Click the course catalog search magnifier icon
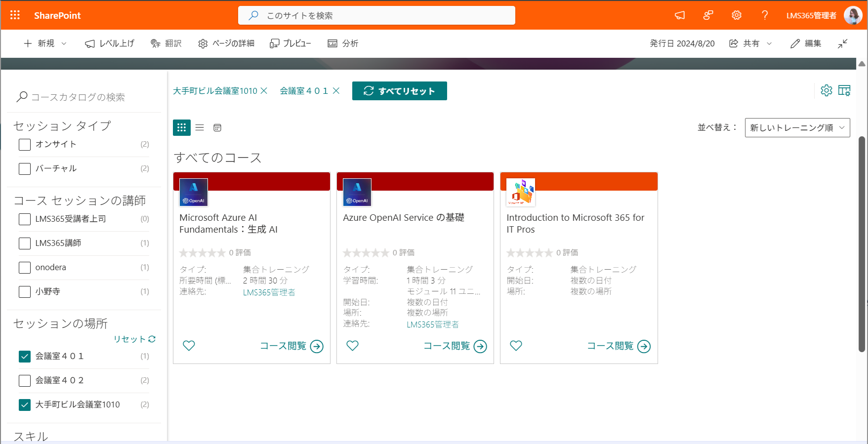868x444 pixels. coord(22,97)
